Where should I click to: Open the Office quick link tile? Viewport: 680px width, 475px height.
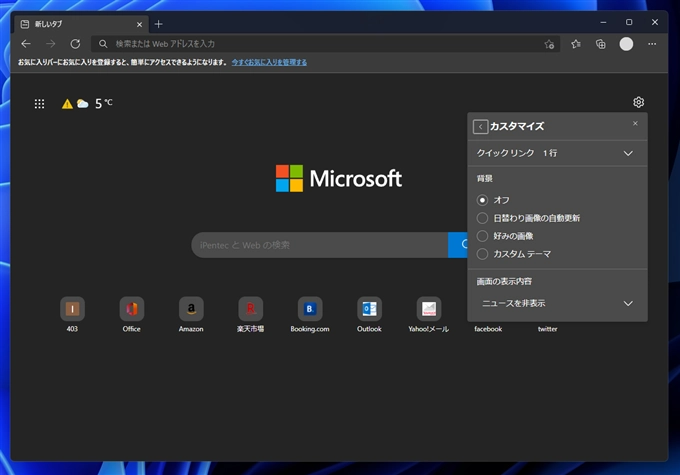pos(131,314)
